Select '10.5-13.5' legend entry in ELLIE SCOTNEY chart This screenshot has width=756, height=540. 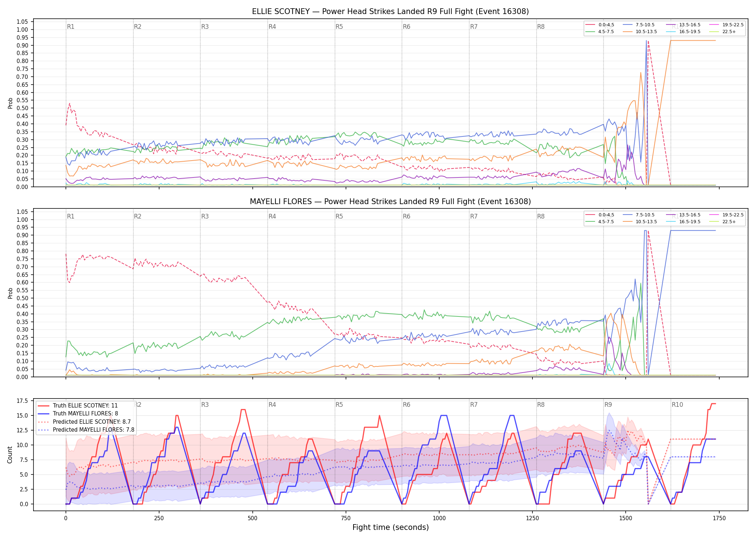coord(640,32)
